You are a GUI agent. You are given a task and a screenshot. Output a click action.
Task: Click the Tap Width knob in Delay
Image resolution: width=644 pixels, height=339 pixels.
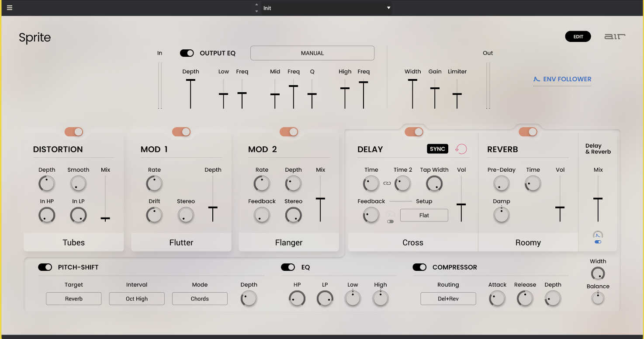[434, 184]
